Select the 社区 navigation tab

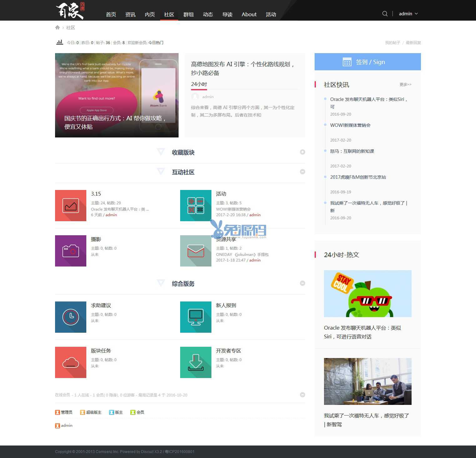(169, 14)
